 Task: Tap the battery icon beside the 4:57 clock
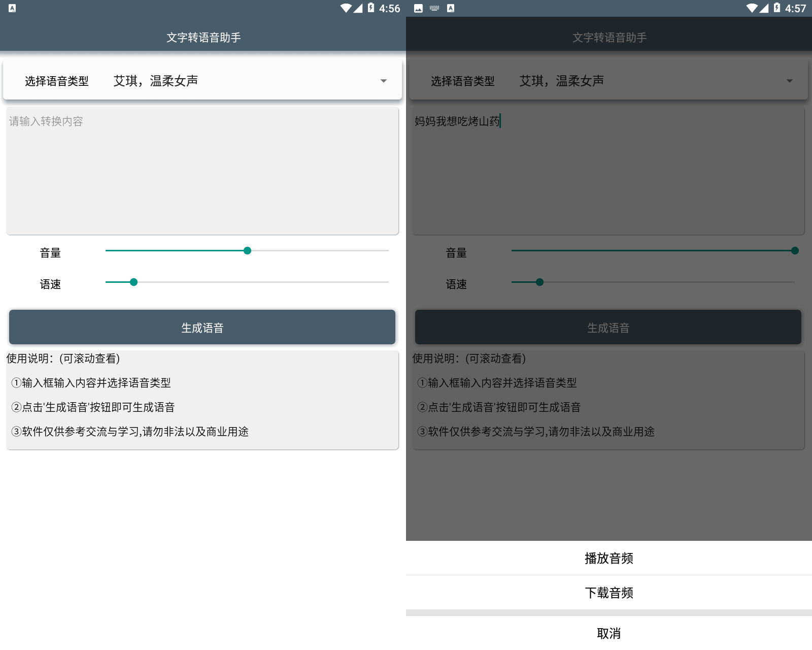(x=777, y=8)
